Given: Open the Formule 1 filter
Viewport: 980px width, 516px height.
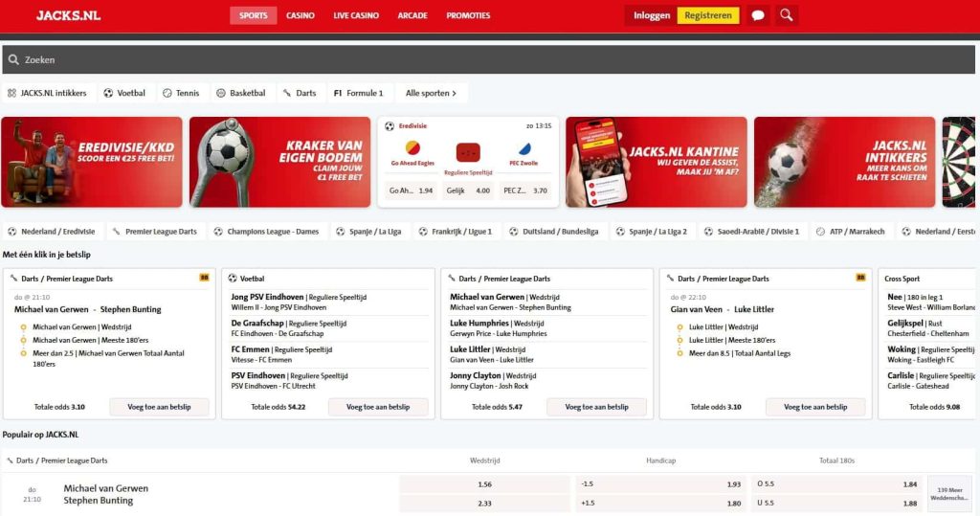Looking at the screenshot, I should tap(359, 93).
